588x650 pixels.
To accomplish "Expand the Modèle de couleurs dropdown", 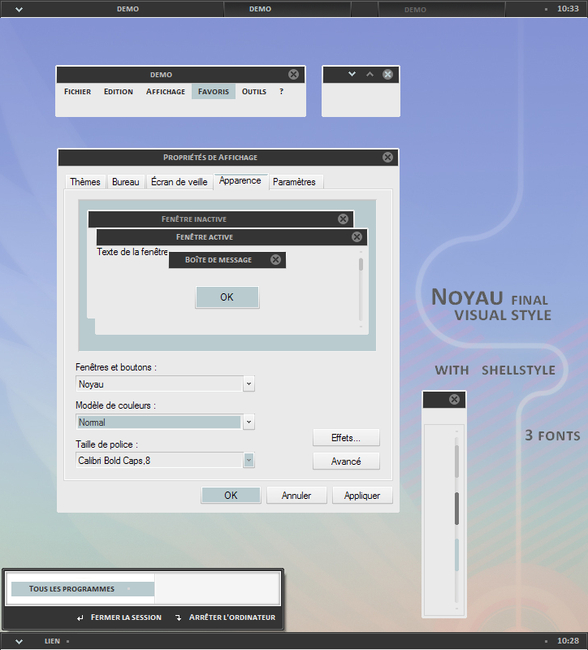I will pyautogui.click(x=249, y=422).
